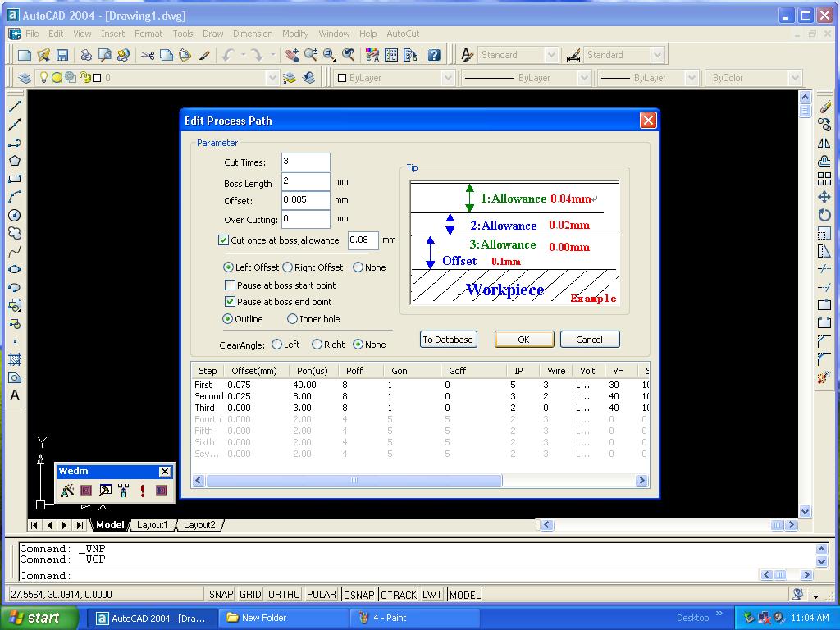Image resolution: width=840 pixels, height=630 pixels.
Task: Click the first Wedm toolbar icon
Action: [x=67, y=491]
